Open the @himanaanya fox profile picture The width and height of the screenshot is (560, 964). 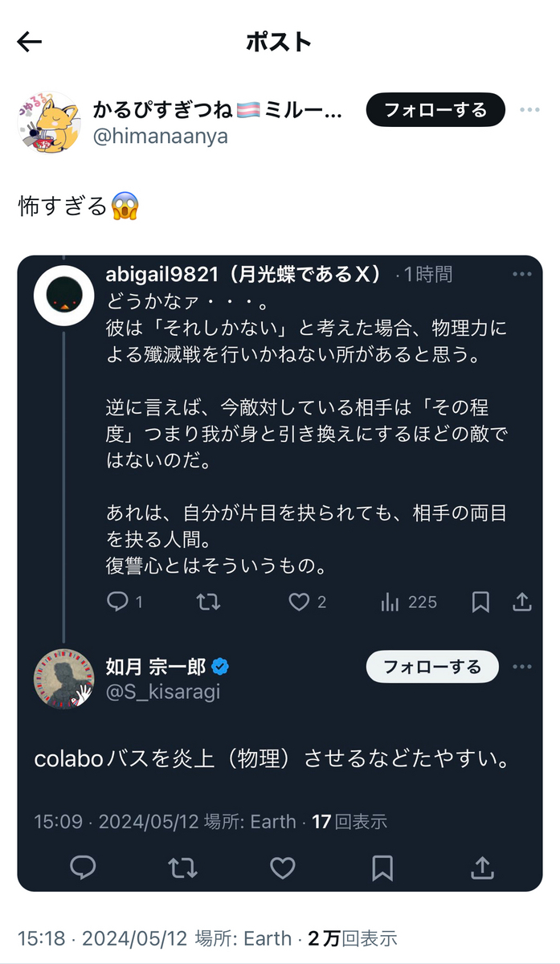[x=48, y=121]
